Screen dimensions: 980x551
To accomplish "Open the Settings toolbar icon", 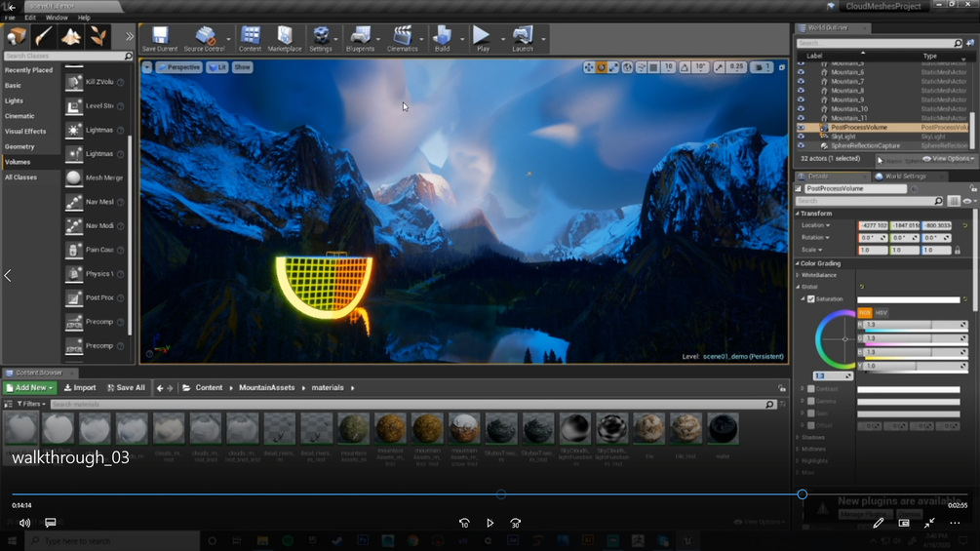I will click(x=321, y=39).
